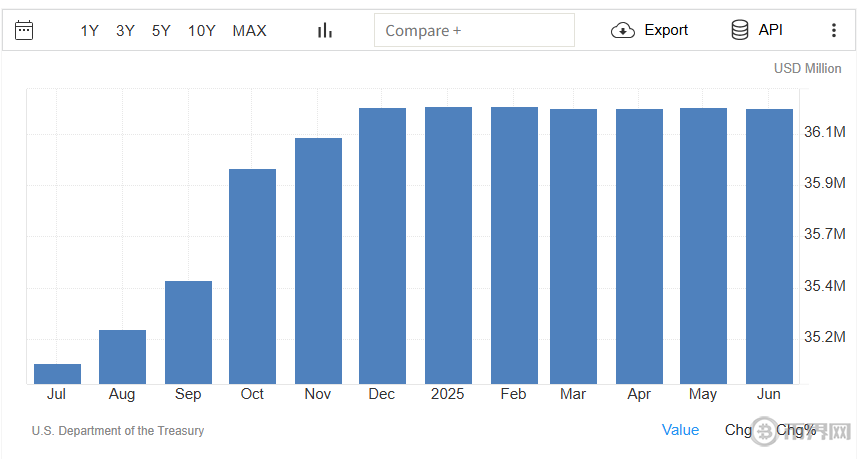862x459 pixels.
Task: Select the 2025 January bar
Action: pos(448,245)
